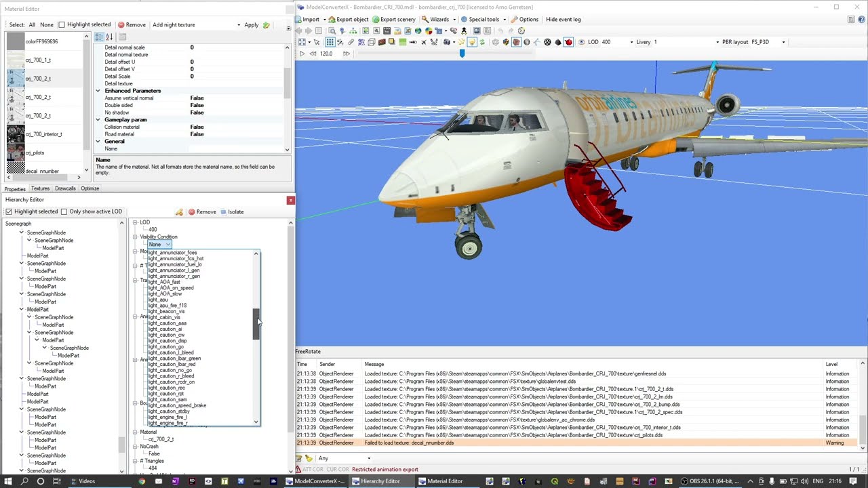Switch properties to categorized view
Viewport: 868px width, 488px height.
point(99,37)
